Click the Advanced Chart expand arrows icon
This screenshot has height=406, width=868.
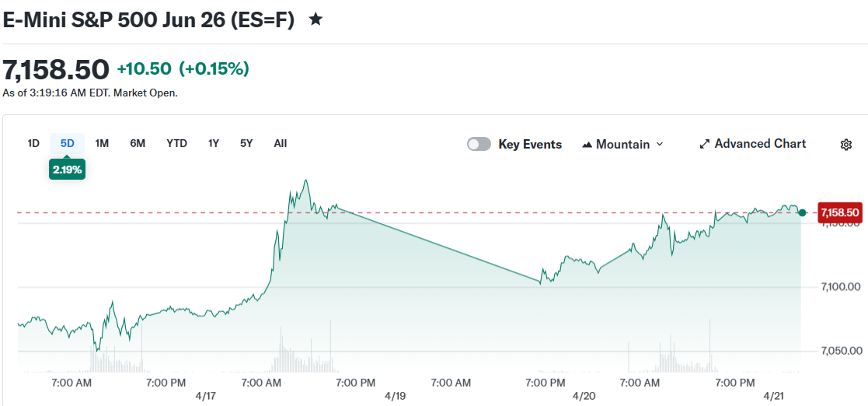pos(705,144)
